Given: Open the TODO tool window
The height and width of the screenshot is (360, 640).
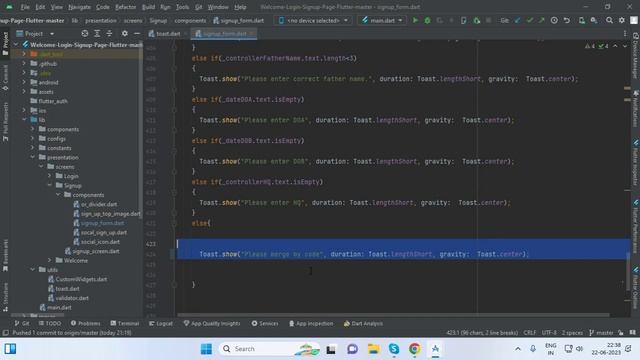Looking at the screenshot, I should 50,323.
